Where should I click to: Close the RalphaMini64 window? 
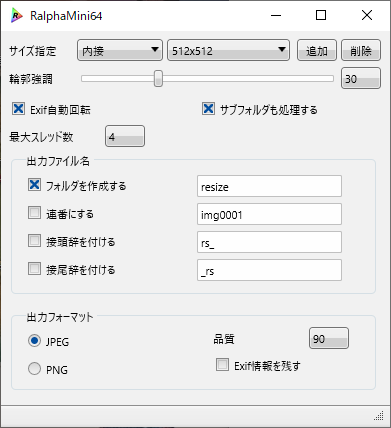tap(367, 15)
